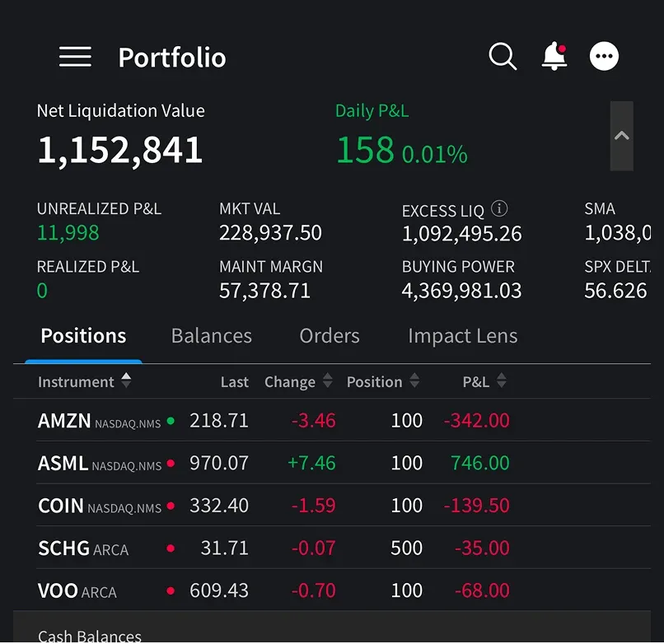The width and height of the screenshot is (664, 644).
Task: Click the red status dot next to VOO
Action: click(x=171, y=591)
